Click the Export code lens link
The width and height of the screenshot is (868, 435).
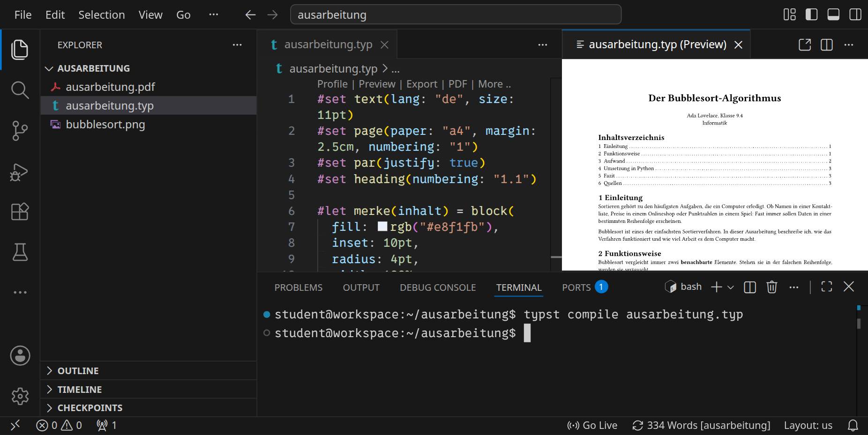click(x=422, y=84)
